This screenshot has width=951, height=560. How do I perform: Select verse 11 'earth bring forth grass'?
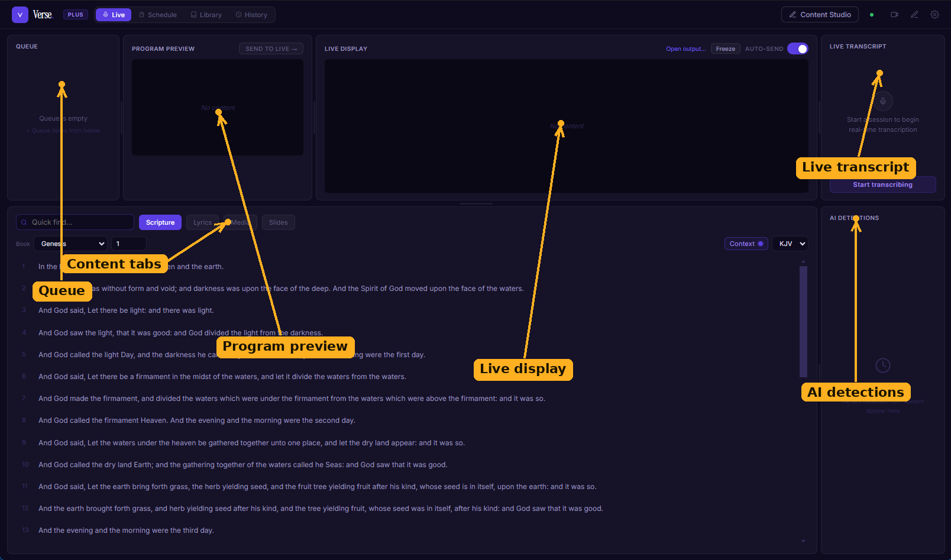[407, 487]
